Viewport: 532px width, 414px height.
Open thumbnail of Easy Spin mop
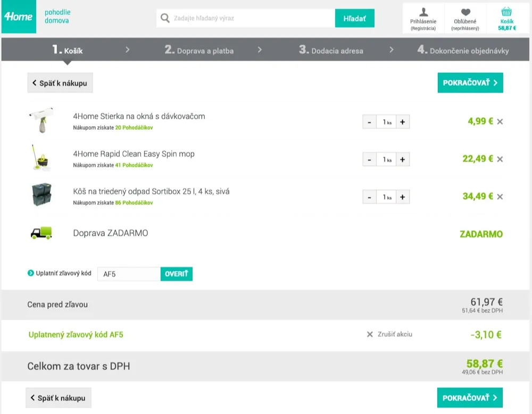(x=41, y=157)
